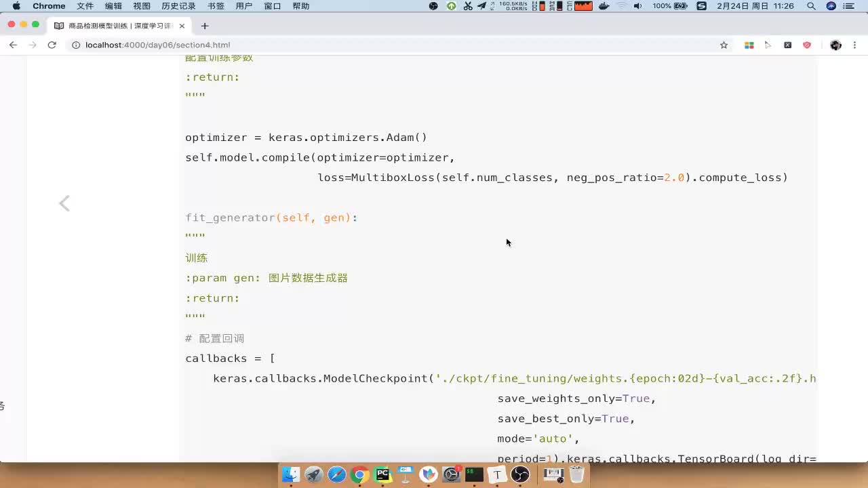Click the paper plane menu bar icon
The height and width of the screenshot is (488, 868).
pyautogui.click(x=482, y=6)
